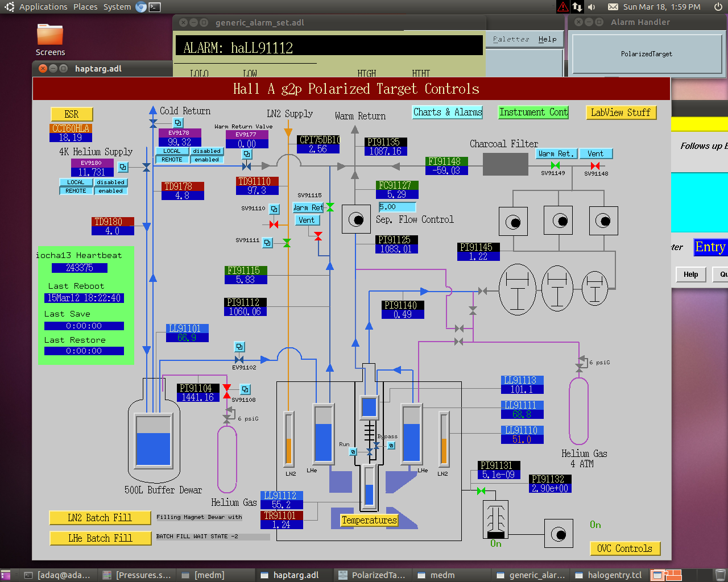The height and width of the screenshot is (582, 728).
Task: Click the power session icon
Action: point(718,7)
